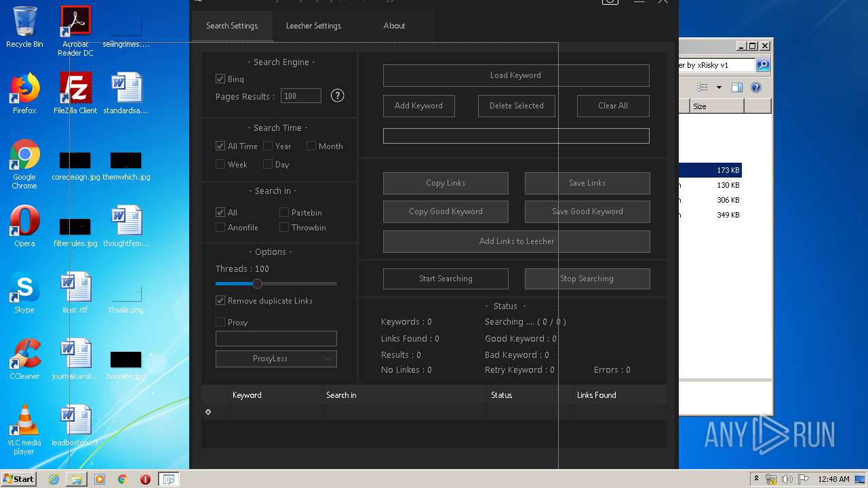Open the About tab
The height and width of the screenshot is (488, 868).
coord(394,26)
